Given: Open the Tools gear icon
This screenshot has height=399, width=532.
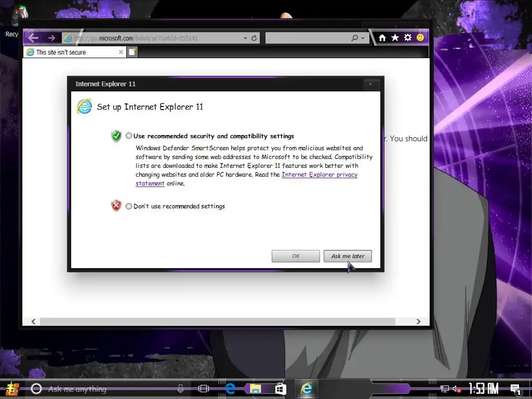Looking at the screenshot, I should [408, 37].
